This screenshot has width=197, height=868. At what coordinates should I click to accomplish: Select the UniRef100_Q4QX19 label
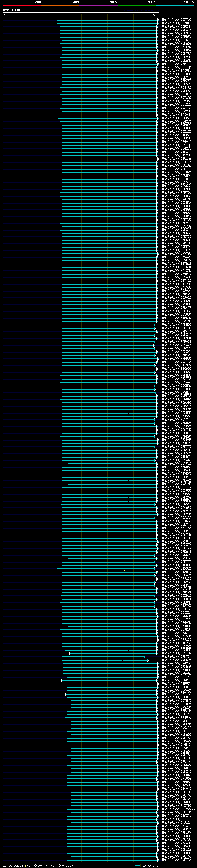click(x=177, y=152)
